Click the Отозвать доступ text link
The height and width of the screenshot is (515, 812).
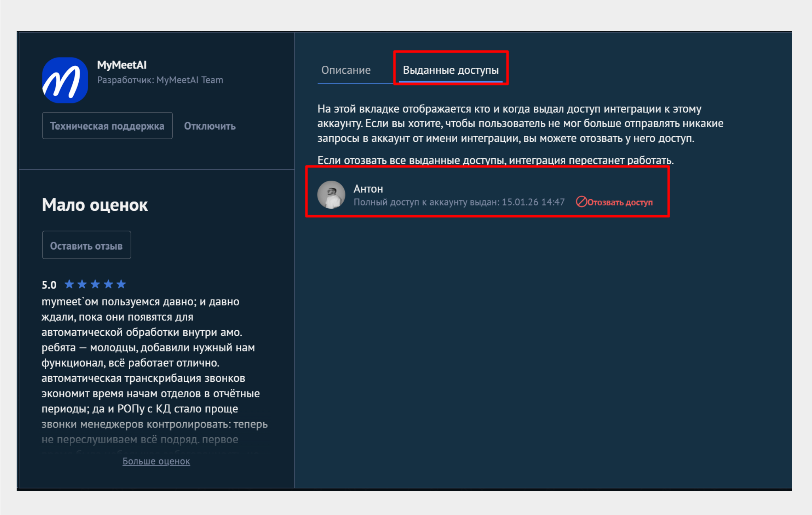[x=620, y=202]
